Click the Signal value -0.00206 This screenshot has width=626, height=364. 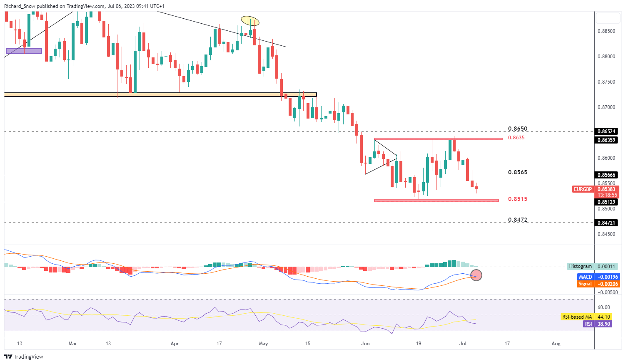coord(607,284)
